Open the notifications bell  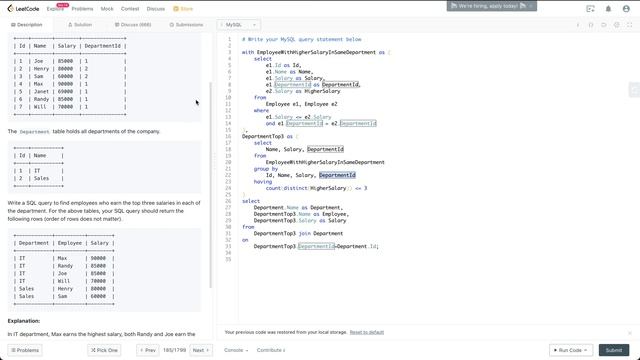coord(608,9)
